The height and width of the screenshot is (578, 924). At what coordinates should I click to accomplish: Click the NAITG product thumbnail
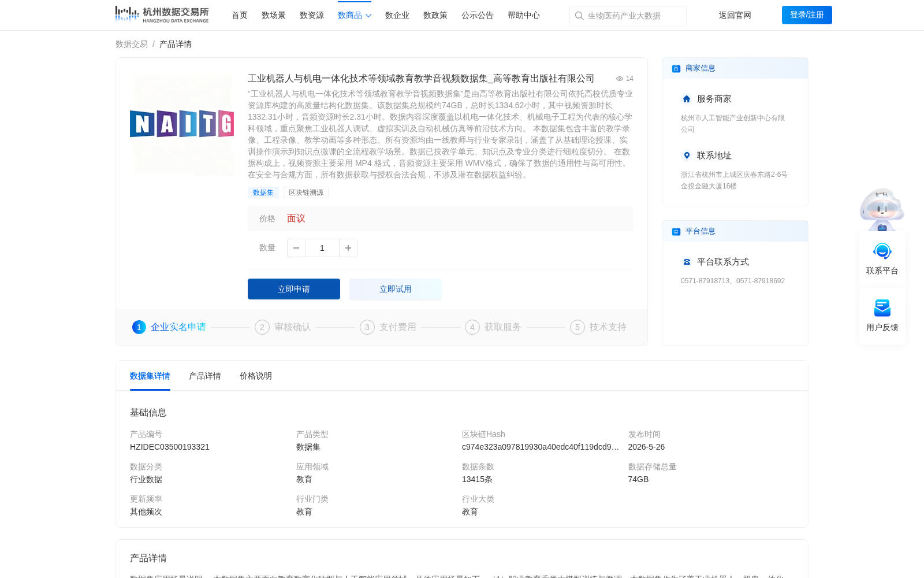pos(182,124)
